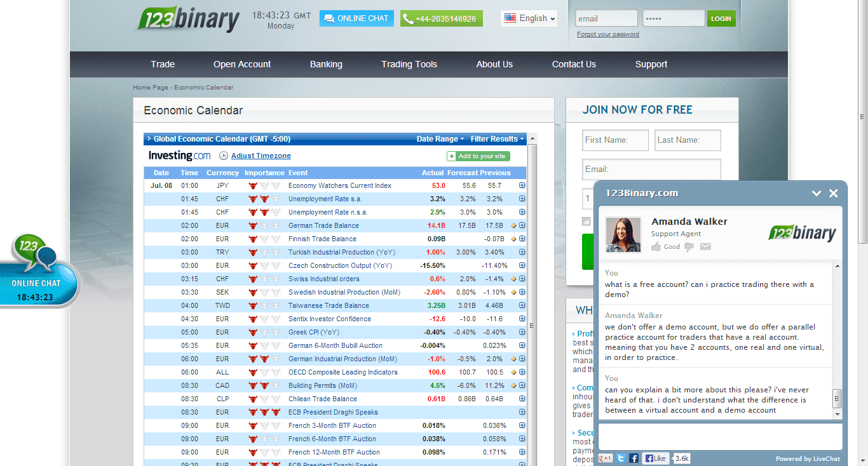Image resolution: width=868 pixels, height=466 pixels.
Task: Minimize the 123Binary.com chat window
Action: (x=817, y=194)
